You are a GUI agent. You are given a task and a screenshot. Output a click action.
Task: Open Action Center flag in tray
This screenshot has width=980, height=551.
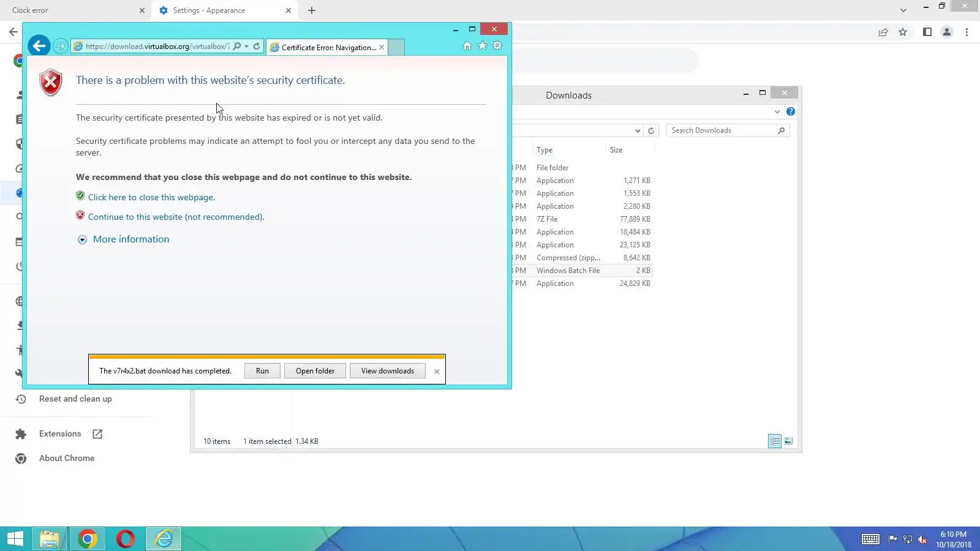(892, 539)
